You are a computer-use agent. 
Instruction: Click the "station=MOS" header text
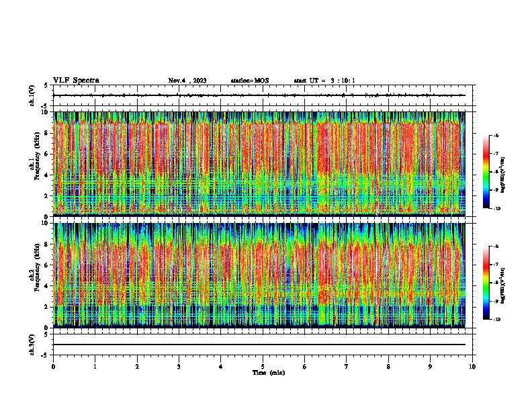tap(250, 81)
